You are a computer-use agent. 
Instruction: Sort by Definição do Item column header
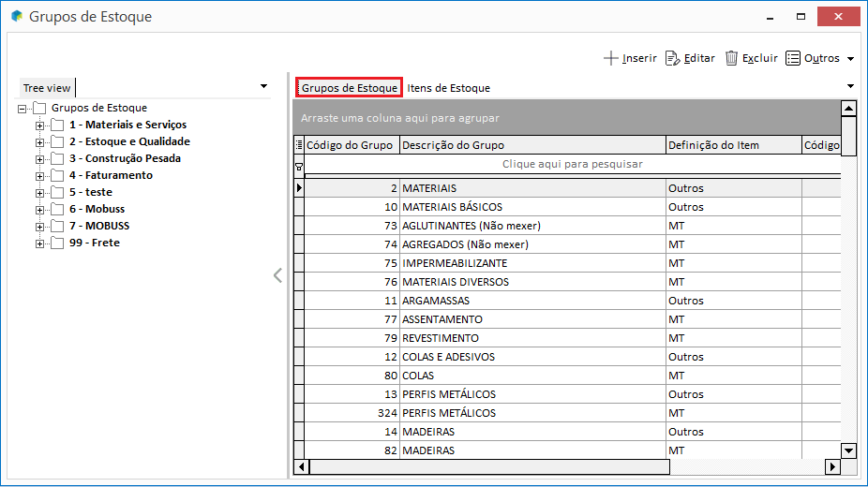click(x=733, y=145)
